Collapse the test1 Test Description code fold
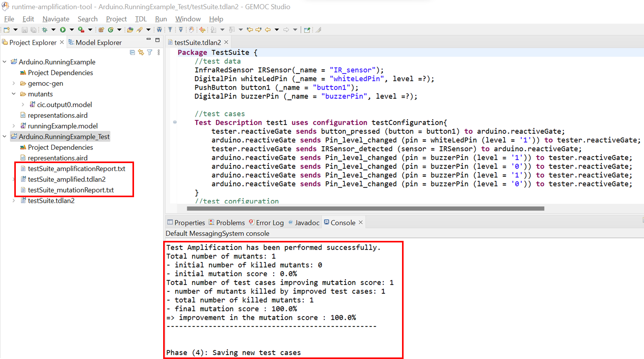 coord(175,122)
